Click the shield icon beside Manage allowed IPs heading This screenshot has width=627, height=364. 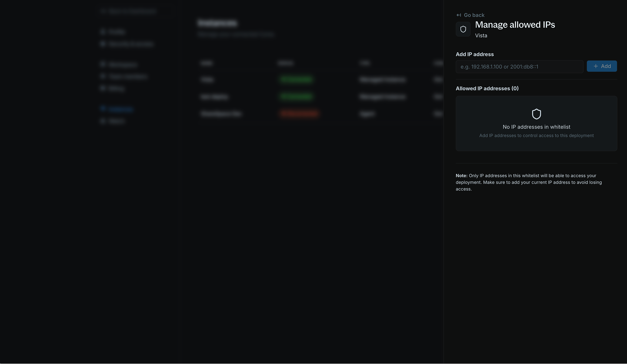(x=463, y=29)
